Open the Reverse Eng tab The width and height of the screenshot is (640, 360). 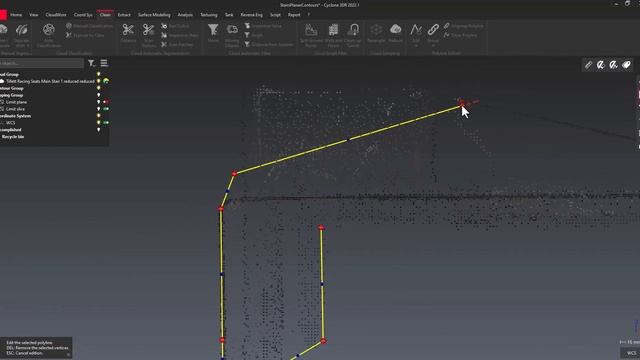click(x=251, y=15)
